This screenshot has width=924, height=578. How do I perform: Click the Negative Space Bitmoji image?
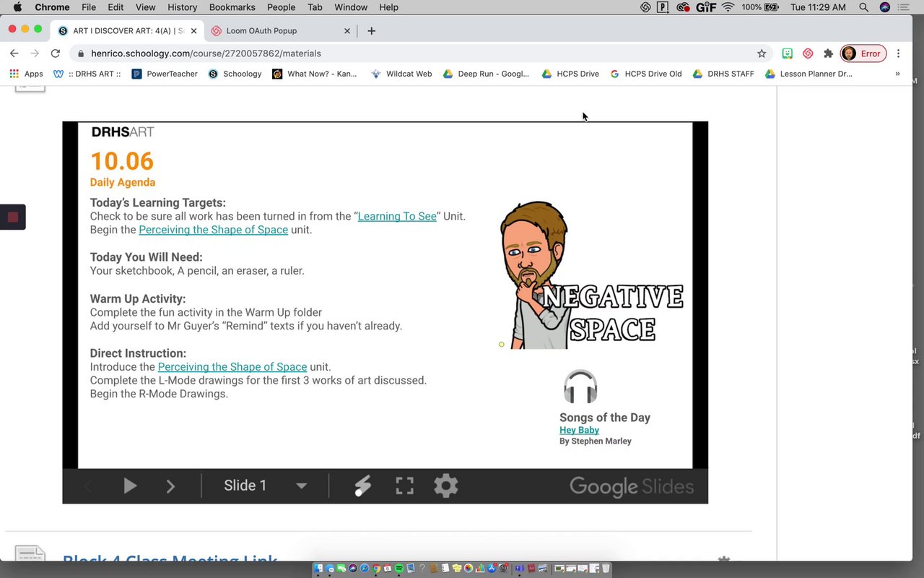(591, 275)
